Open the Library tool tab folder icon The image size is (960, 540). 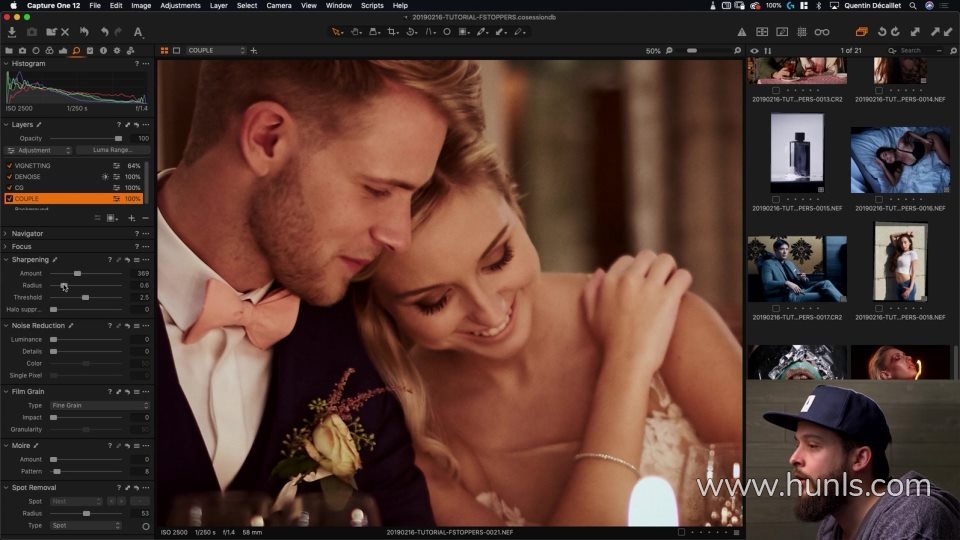click(x=9, y=51)
